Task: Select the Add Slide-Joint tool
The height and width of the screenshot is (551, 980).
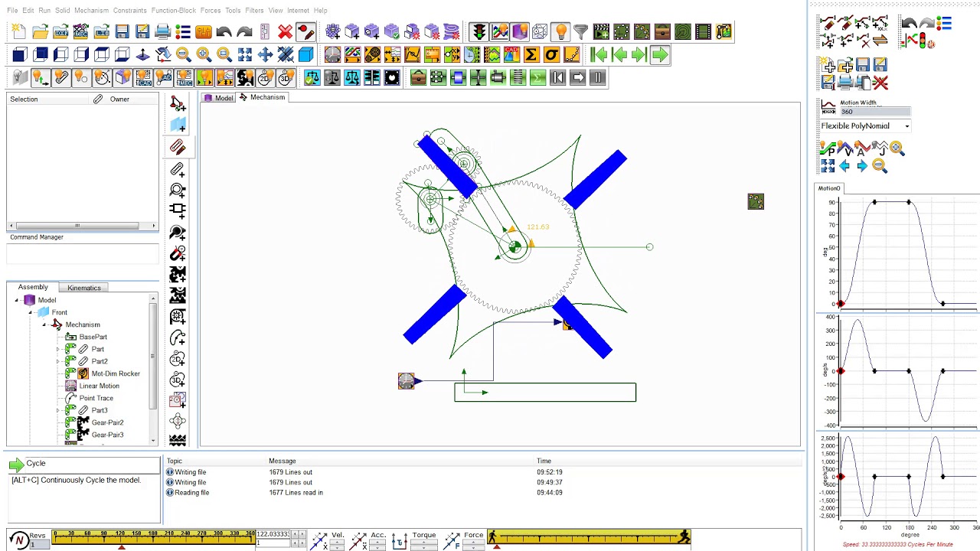Action: coord(178,210)
